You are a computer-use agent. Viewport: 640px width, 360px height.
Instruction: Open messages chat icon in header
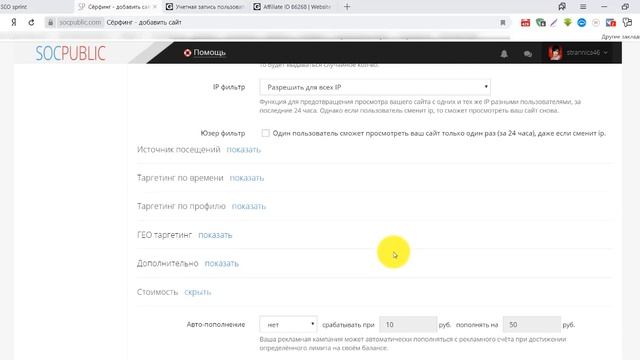tap(528, 53)
